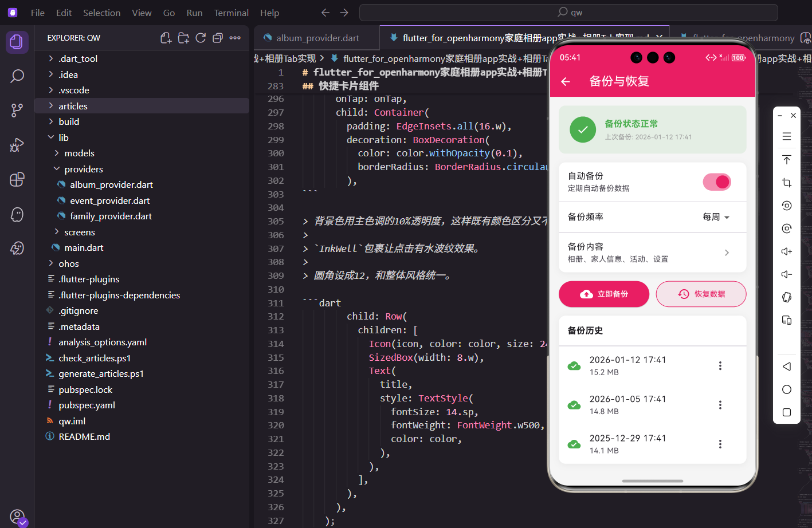Open generate_articles.ps1 in Explorer

click(142, 373)
